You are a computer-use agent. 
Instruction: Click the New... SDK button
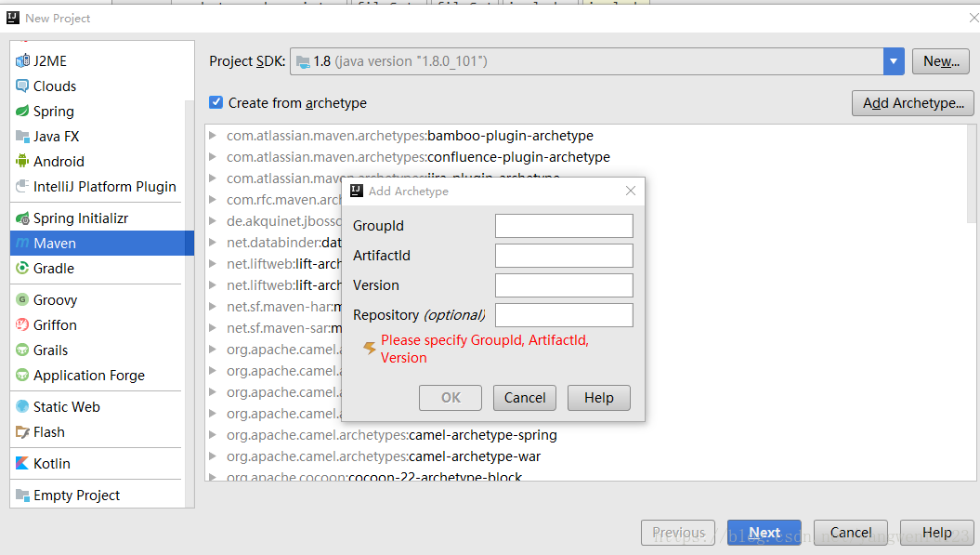point(941,61)
